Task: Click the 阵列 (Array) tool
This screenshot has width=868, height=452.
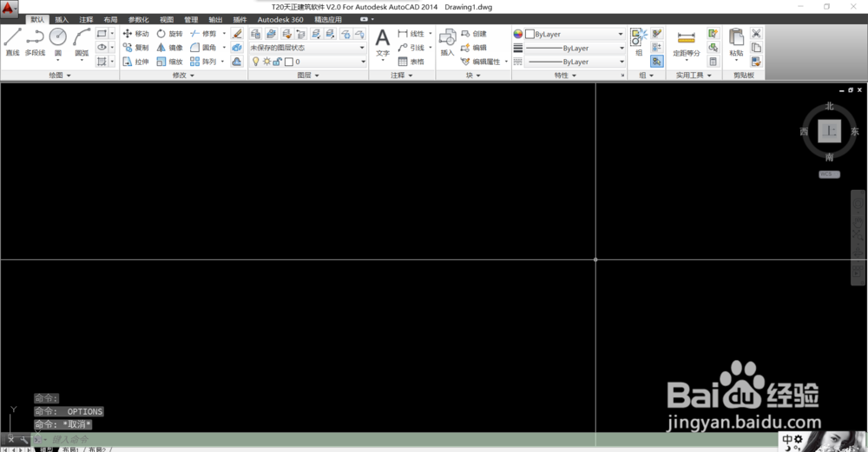Action: click(203, 62)
